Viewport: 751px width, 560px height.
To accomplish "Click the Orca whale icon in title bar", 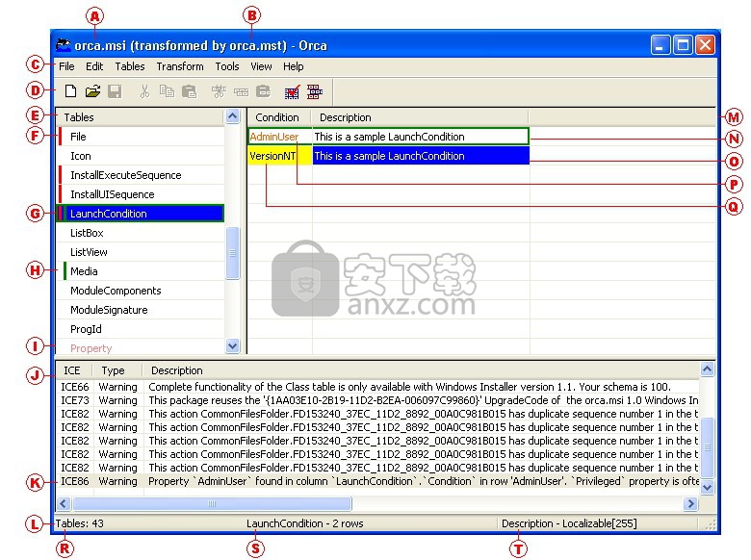I will point(64,45).
